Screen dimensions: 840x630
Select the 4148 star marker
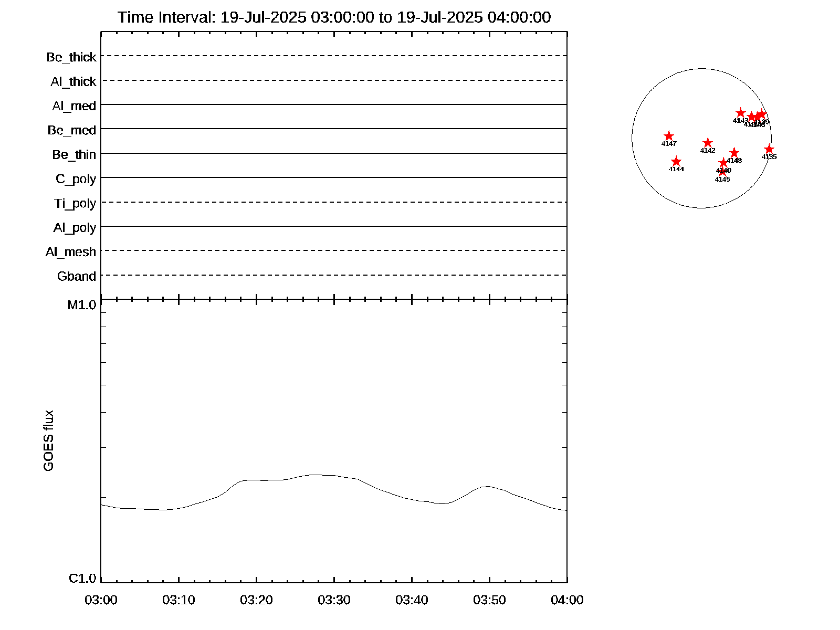(x=734, y=153)
